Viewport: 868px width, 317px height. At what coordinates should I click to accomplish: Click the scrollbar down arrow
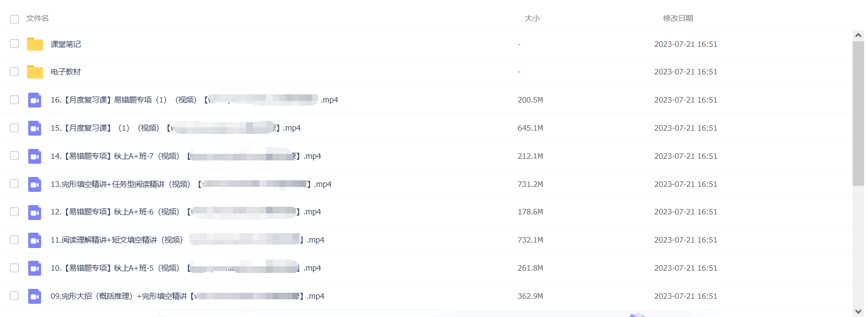tap(858, 311)
